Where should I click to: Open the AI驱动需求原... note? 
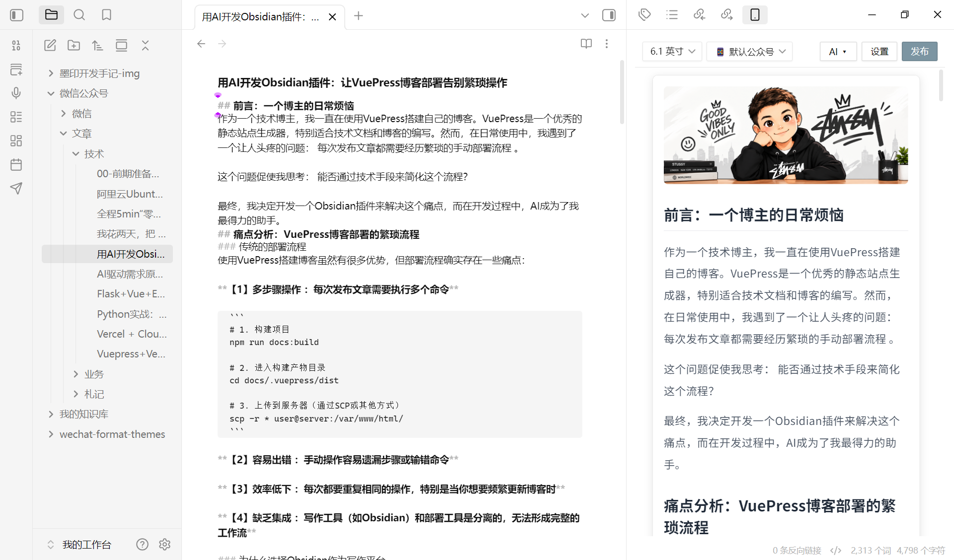tap(129, 274)
